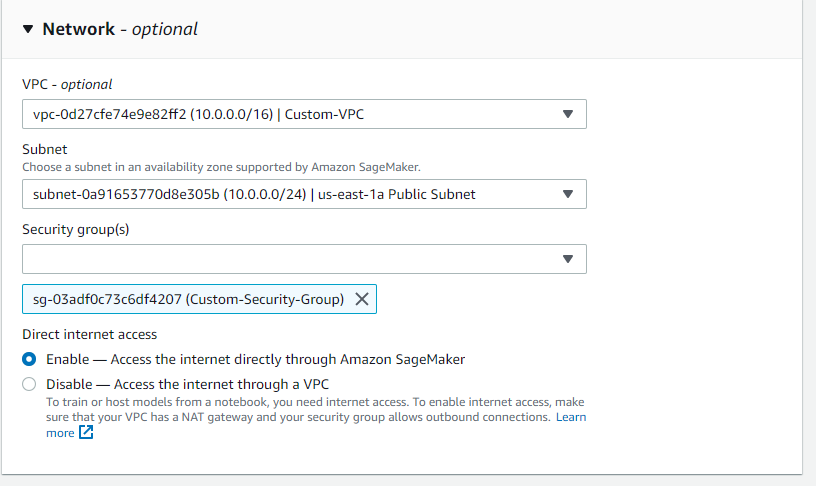
Task: Select Disable direct internet access radio button
Action: coord(29,384)
